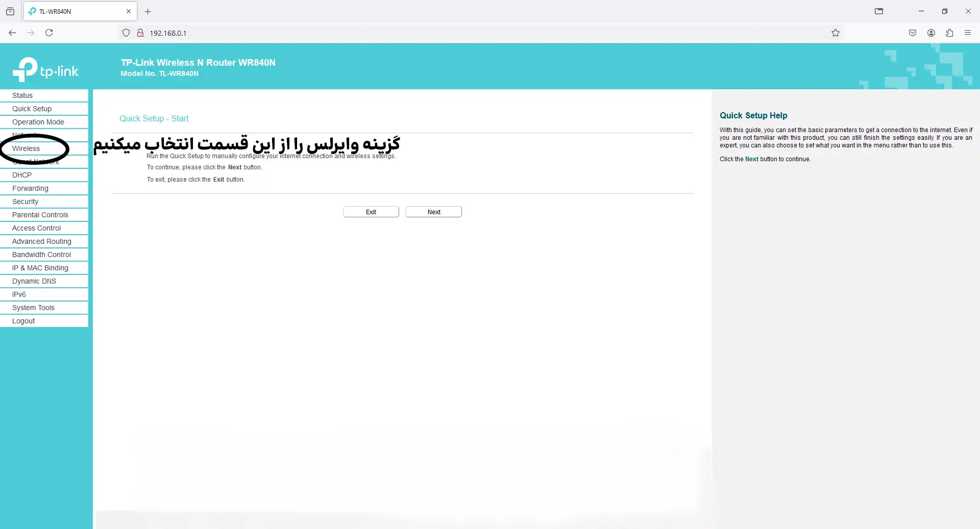Click the Quick Setup - Start heading
The image size is (980, 529).
[154, 118]
